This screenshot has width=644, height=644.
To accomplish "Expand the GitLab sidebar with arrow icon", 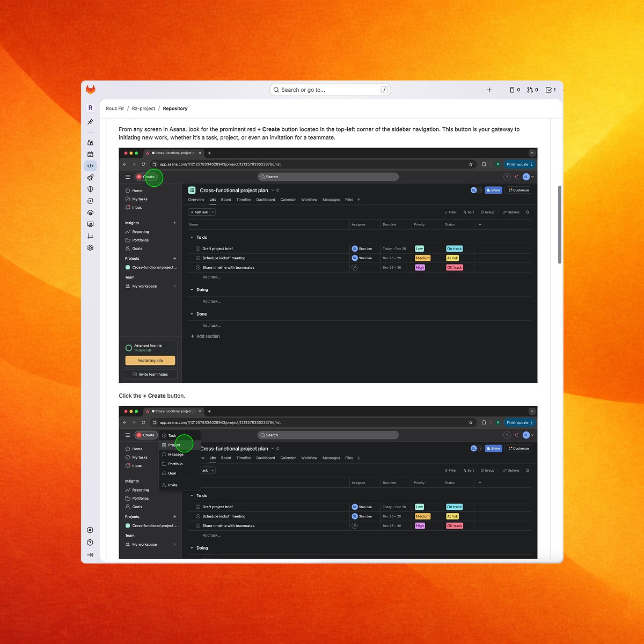I will tap(90, 555).
